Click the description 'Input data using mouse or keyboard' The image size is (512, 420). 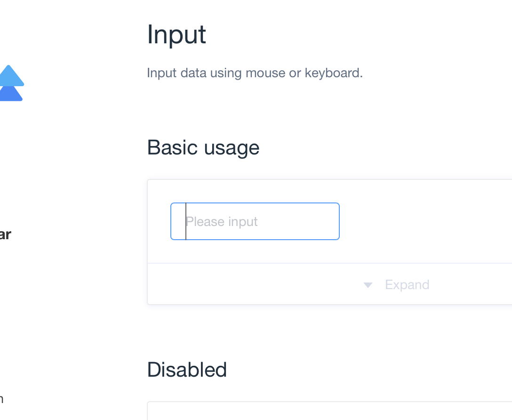[x=255, y=73]
